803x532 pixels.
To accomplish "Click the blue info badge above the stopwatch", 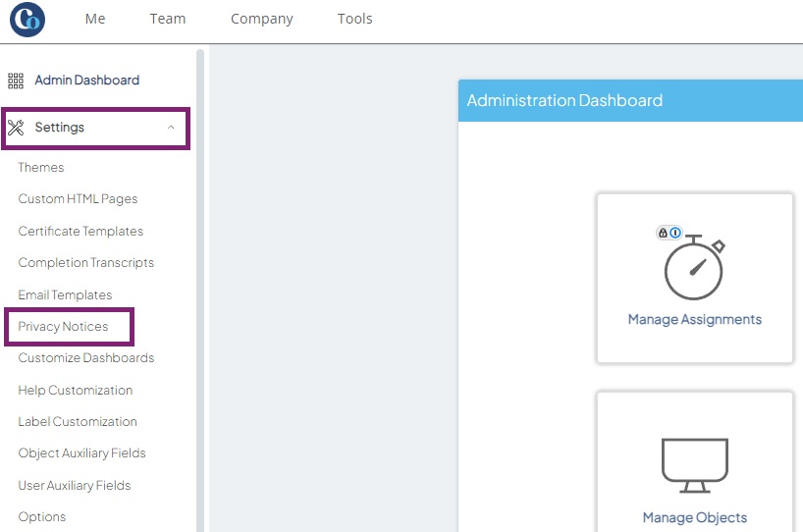I will tap(675, 233).
